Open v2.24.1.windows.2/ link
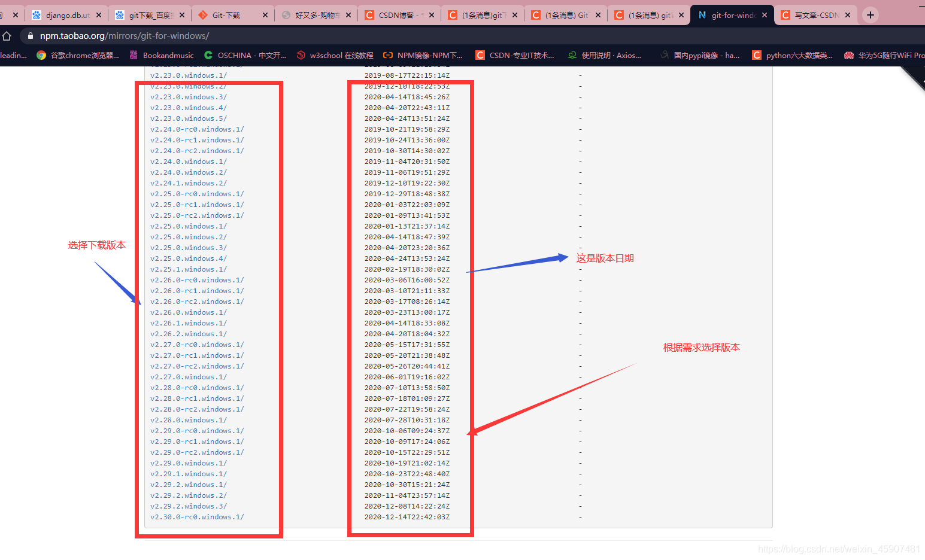The width and height of the screenshot is (925, 560). (189, 183)
